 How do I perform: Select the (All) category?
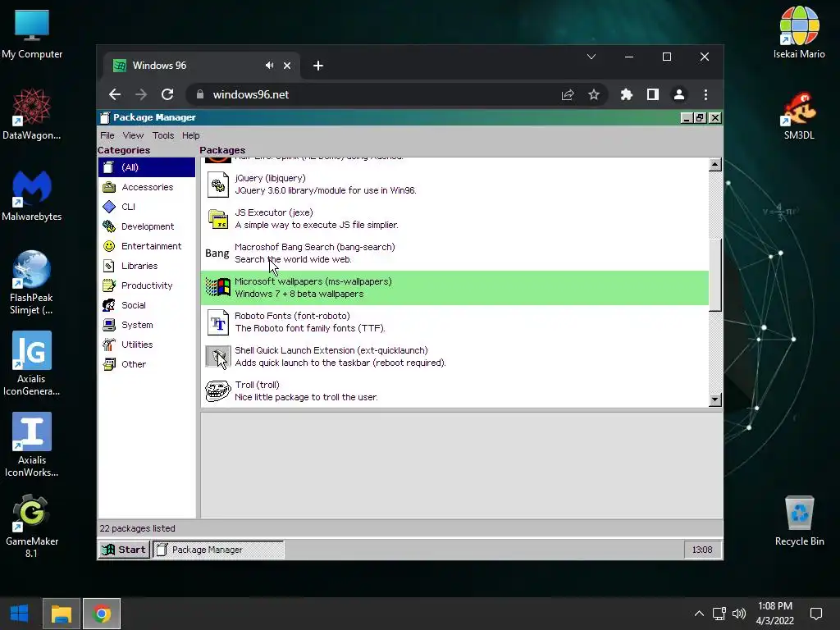coord(146,167)
